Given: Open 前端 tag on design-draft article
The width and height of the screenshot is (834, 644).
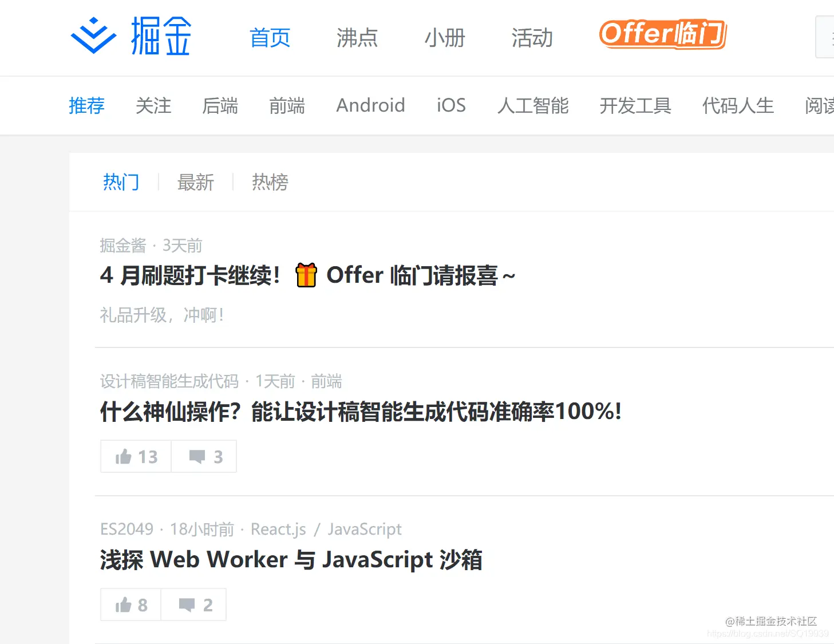Looking at the screenshot, I should click(326, 381).
